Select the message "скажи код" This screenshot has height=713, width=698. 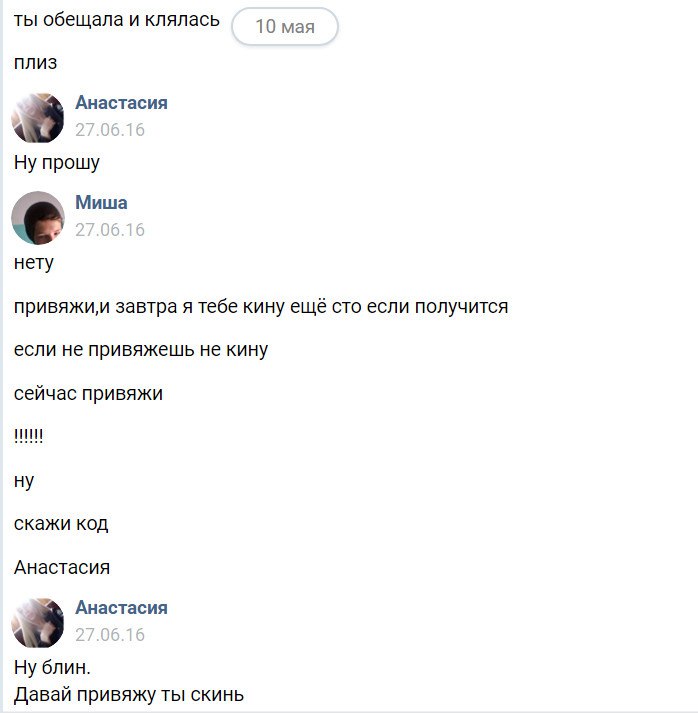(61, 524)
